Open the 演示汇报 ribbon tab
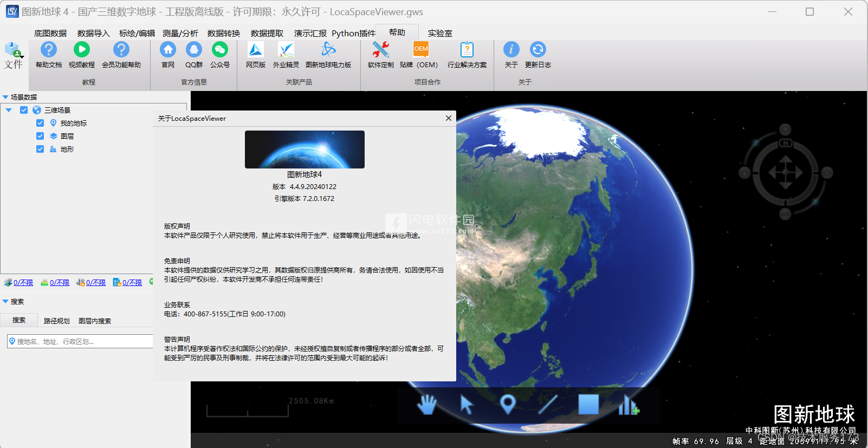 pos(310,33)
